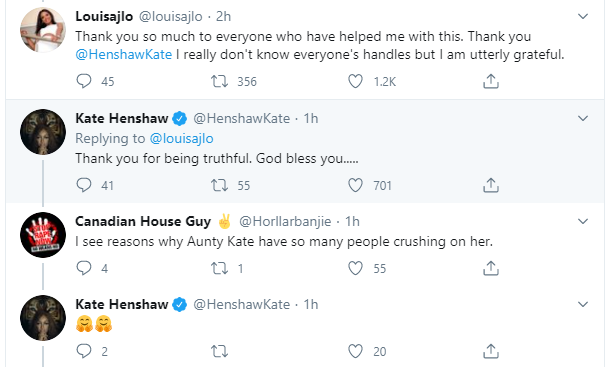Retweet Louisajlo's tweet with 356 retweets
The height and width of the screenshot is (367, 610).
point(219,81)
